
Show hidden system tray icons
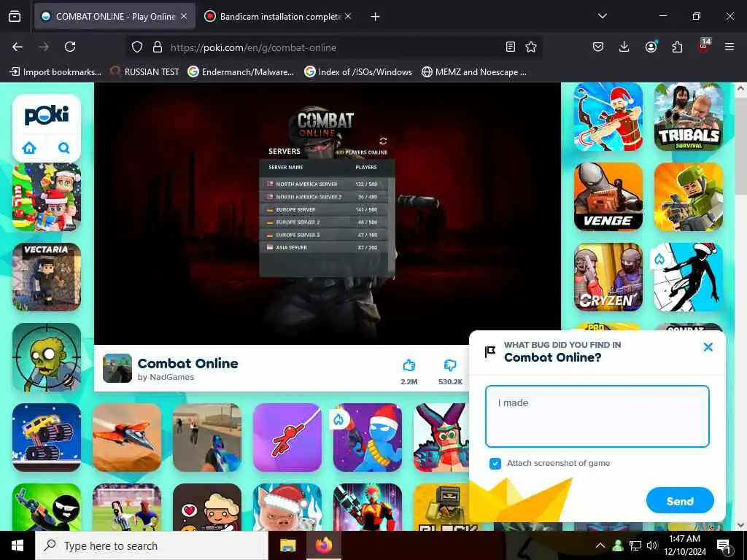click(x=600, y=545)
